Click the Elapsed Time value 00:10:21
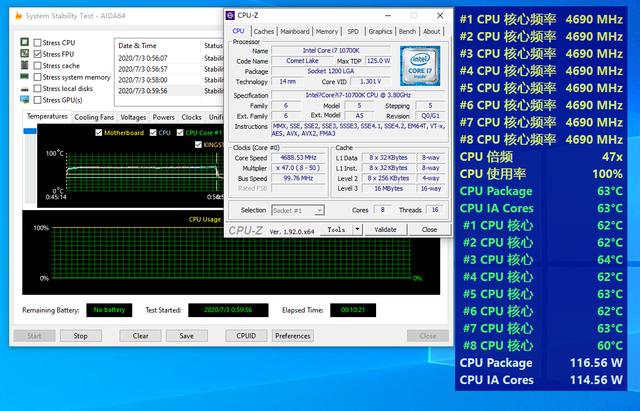640x411 pixels. pyautogui.click(x=353, y=310)
